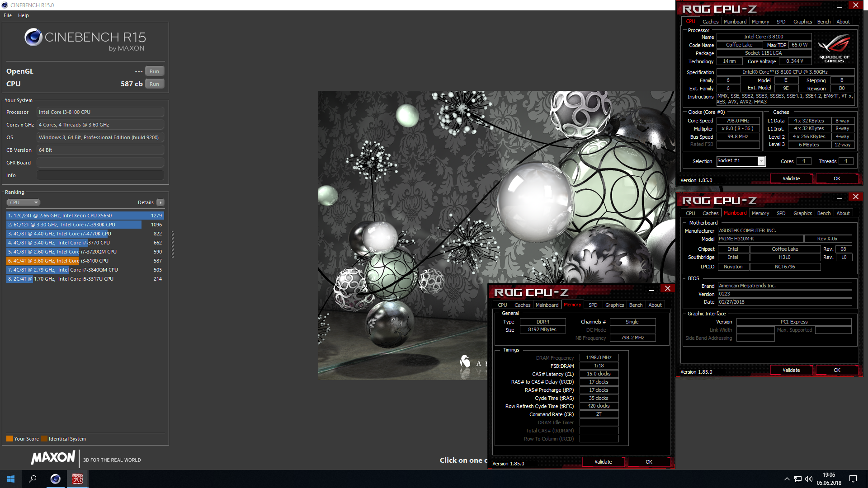Click OK in the Memory CPU-Z window

point(649,462)
